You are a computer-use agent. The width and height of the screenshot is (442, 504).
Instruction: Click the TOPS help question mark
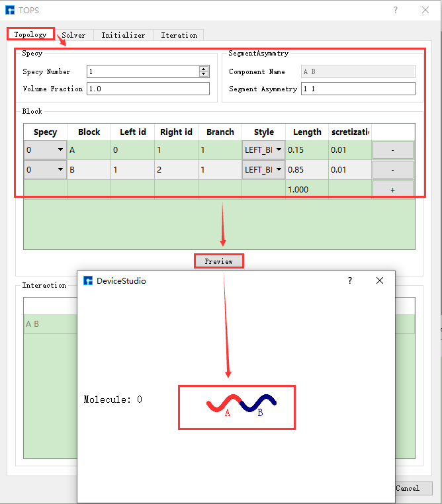point(396,10)
